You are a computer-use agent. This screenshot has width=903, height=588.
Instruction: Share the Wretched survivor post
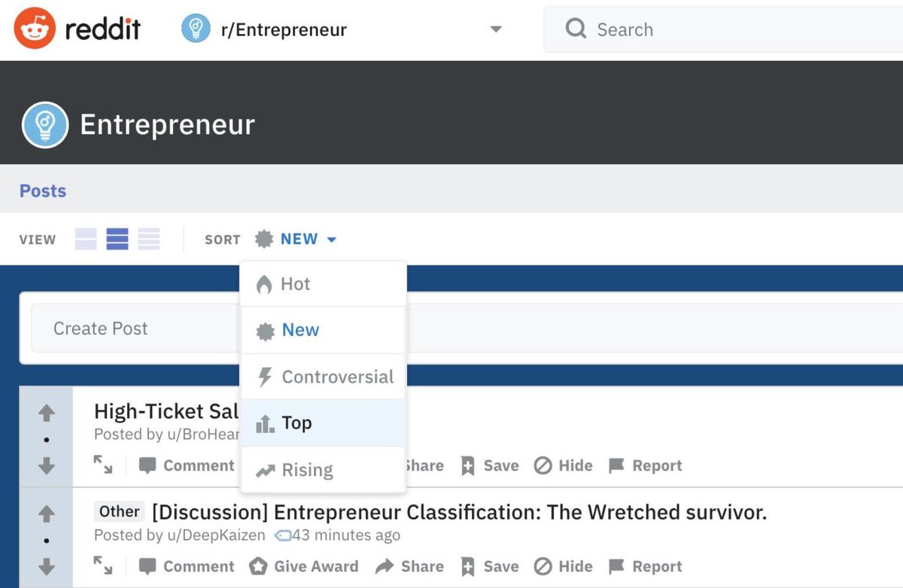point(409,566)
